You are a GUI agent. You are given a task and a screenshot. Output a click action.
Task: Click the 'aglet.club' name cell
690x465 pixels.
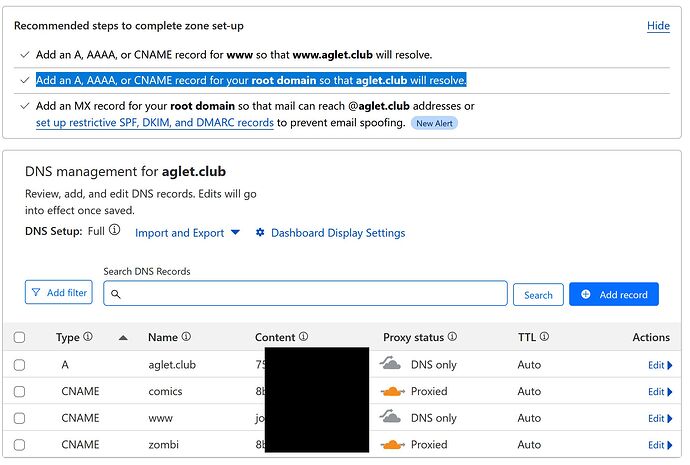(x=172, y=365)
